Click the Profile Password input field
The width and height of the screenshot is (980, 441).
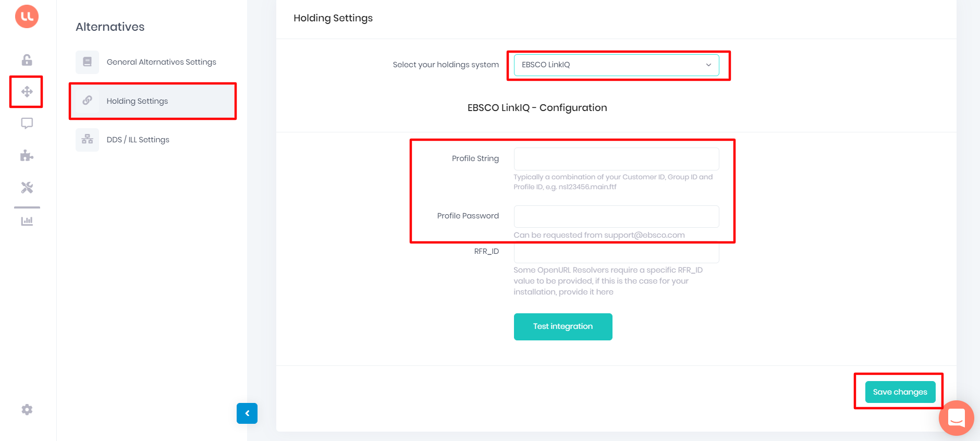(x=616, y=216)
